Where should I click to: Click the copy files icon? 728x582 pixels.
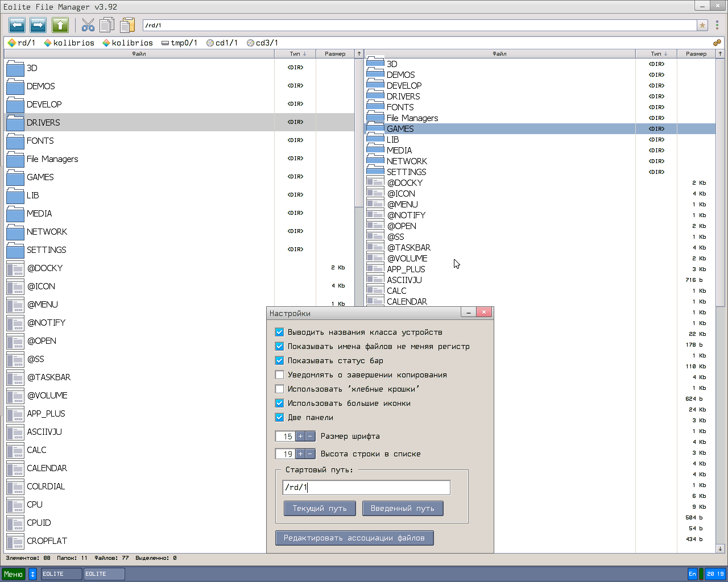(x=107, y=25)
